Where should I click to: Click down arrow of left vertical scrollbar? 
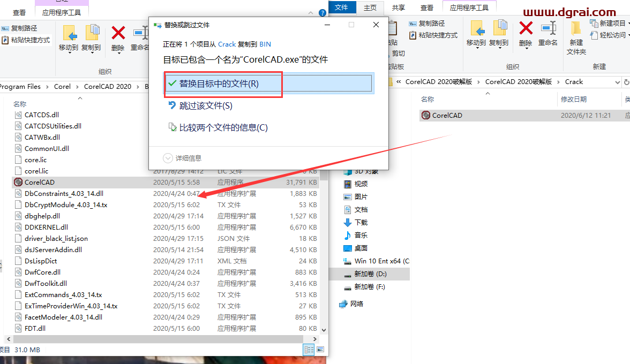(x=324, y=330)
